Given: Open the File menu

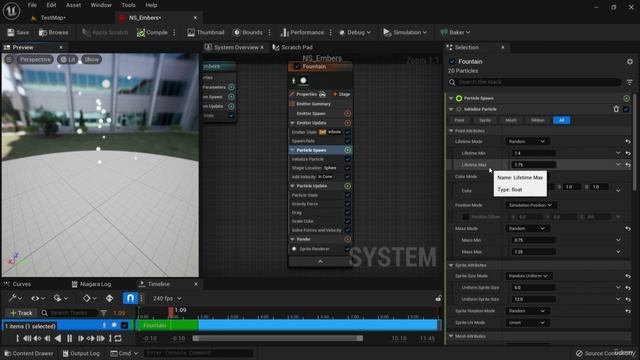Looking at the screenshot, I should (x=32, y=5).
